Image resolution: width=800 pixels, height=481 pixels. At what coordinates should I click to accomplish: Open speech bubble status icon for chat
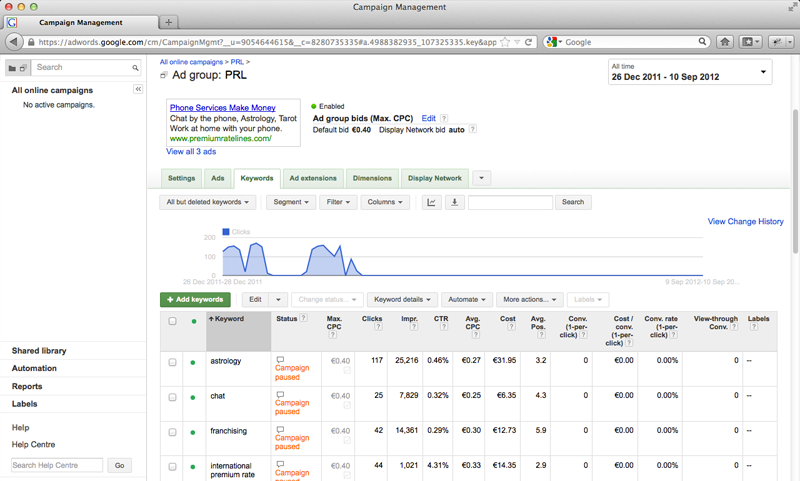pyautogui.click(x=280, y=394)
